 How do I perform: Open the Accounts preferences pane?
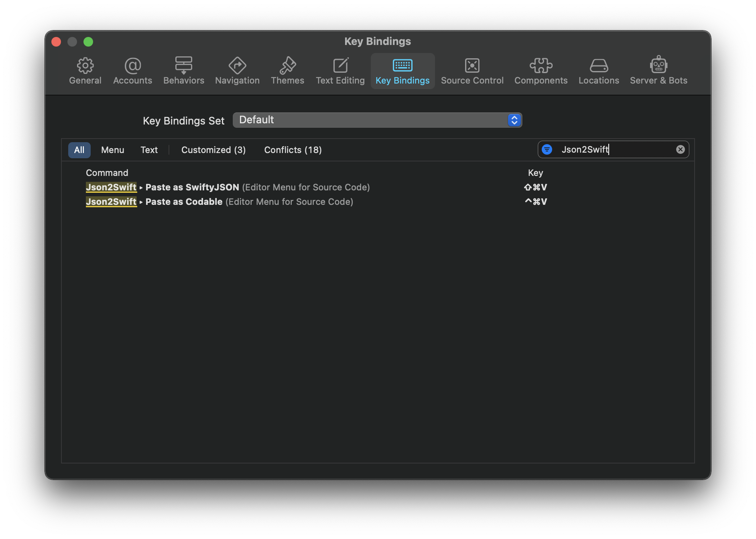pyautogui.click(x=132, y=71)
